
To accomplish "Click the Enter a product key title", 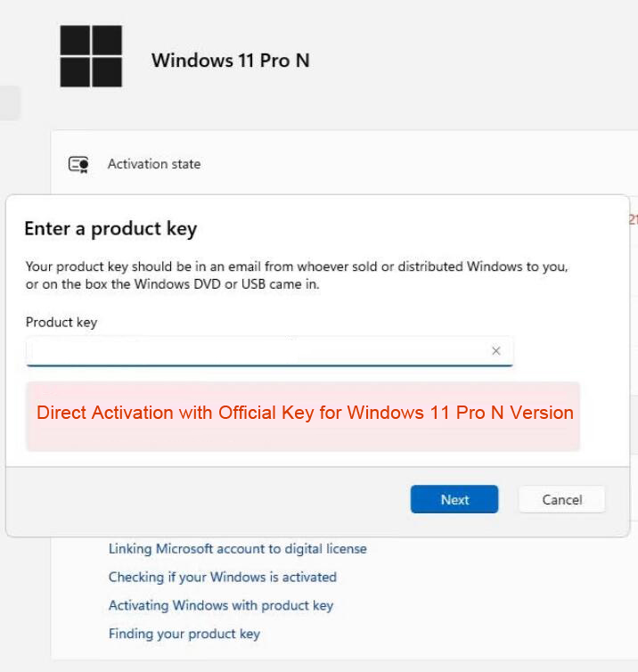I will [110, 229].
